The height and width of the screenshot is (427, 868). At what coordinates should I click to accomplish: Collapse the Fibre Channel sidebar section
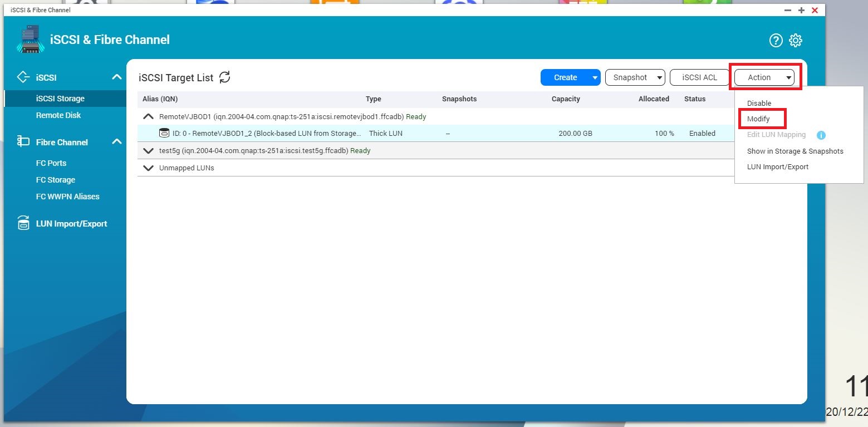tap(116, 141)
